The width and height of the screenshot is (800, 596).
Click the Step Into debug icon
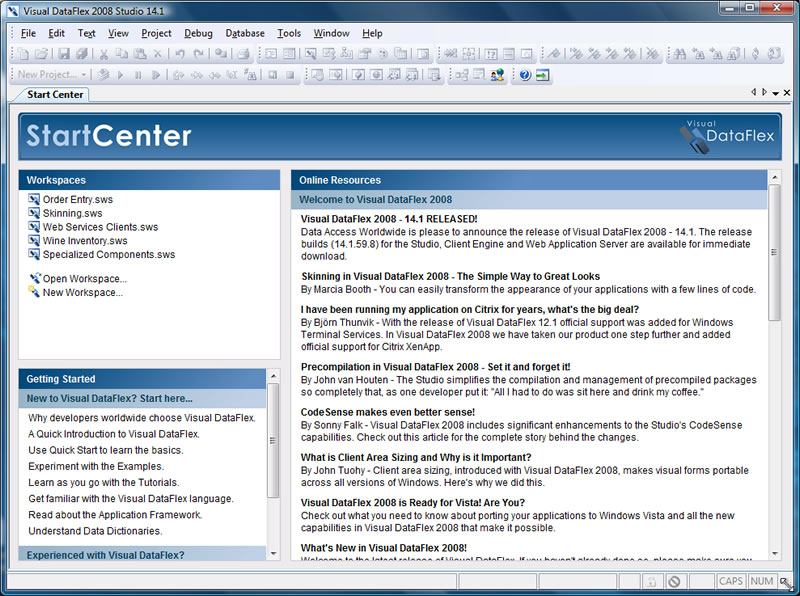pos(178,75)
